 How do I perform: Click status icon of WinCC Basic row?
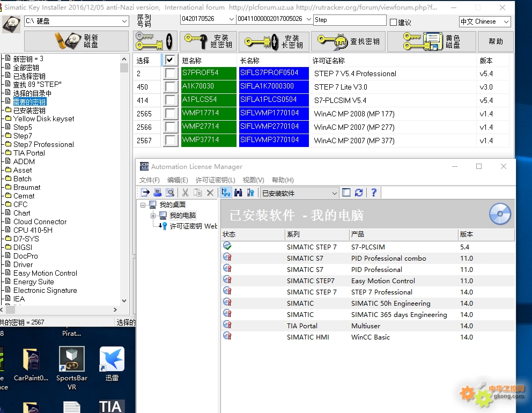pos(227,336)
